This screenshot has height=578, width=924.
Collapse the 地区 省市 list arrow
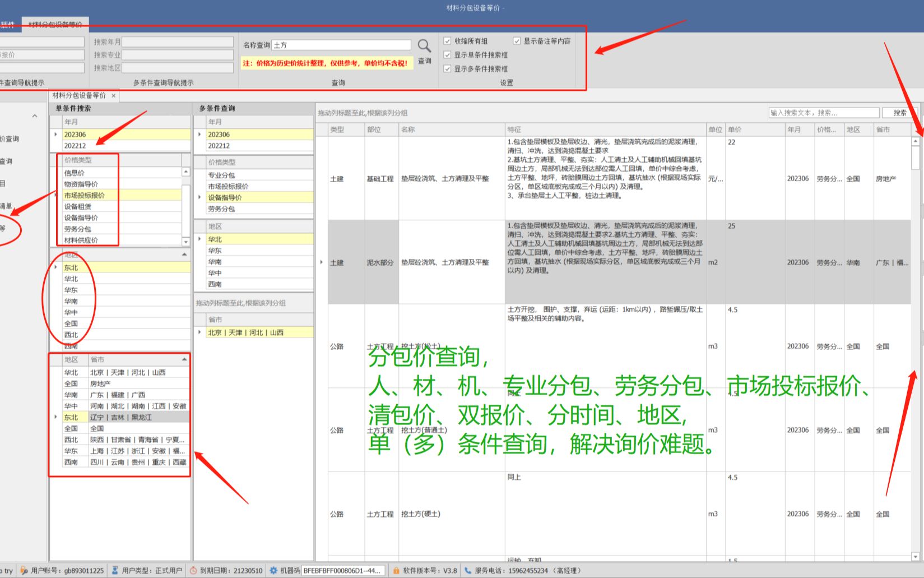tap(184, 359)
